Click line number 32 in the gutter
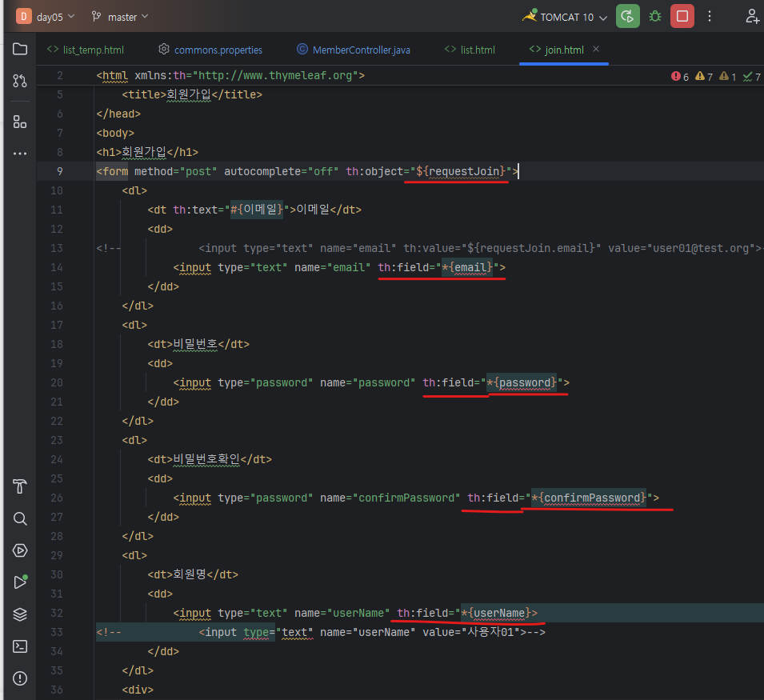Viewport: 764px width, 700px height. click(57, 613)
